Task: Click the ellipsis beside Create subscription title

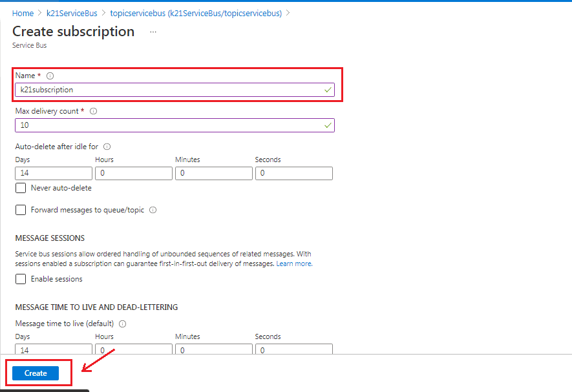Action: pos(153,32)
